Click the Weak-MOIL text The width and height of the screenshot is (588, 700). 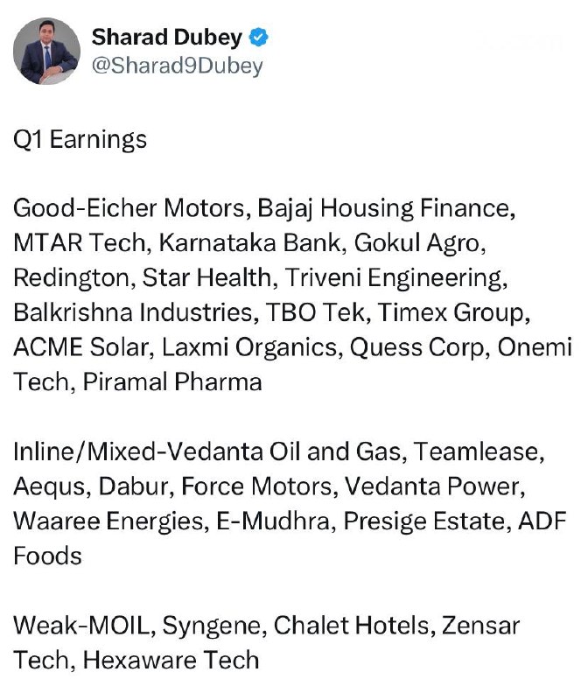tap(81, 626)
